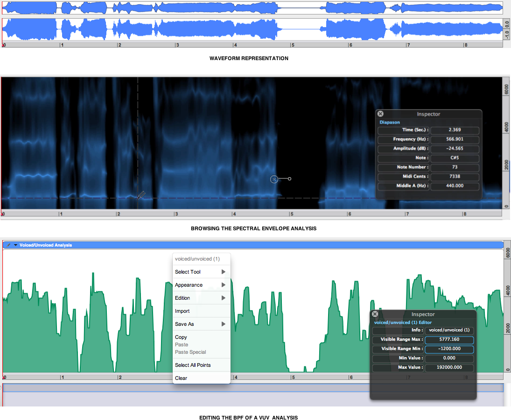The height and width of the screenshot is (420, 511).
Task: Edit the Visible Range Max field
Action: 449,340
